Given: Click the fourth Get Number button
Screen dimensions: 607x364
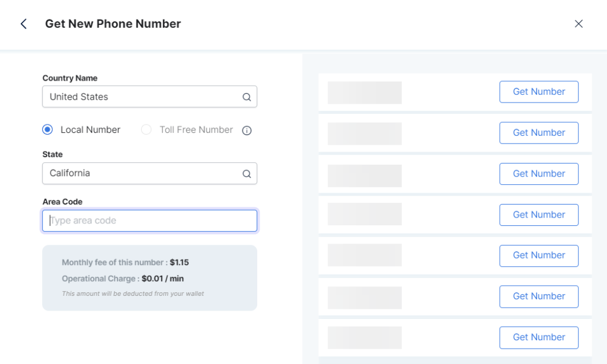Looking at the screenshot, I should point(538,215).
